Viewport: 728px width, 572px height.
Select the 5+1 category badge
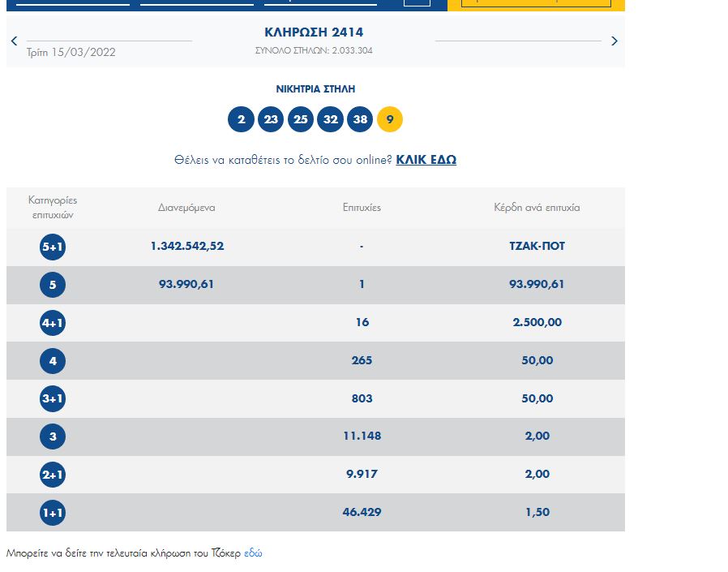point(53,247)
